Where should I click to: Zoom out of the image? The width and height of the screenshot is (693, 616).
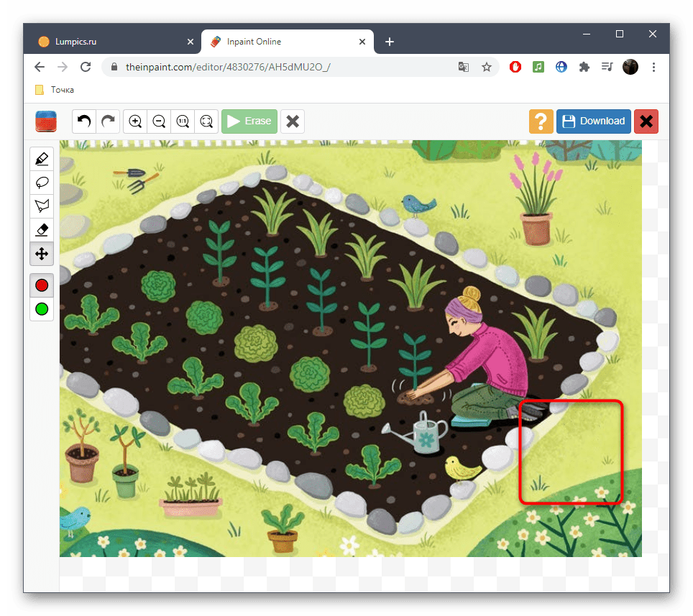click(x=159, y=121)
